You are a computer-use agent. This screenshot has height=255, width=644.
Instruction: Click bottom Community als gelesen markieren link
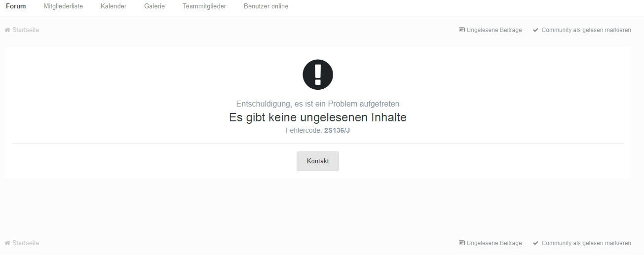point(586,243)
